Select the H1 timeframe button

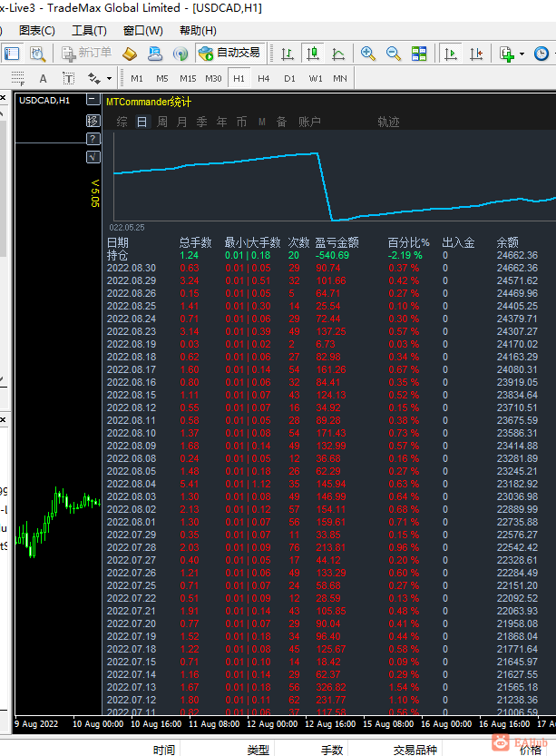click(239, 79)
